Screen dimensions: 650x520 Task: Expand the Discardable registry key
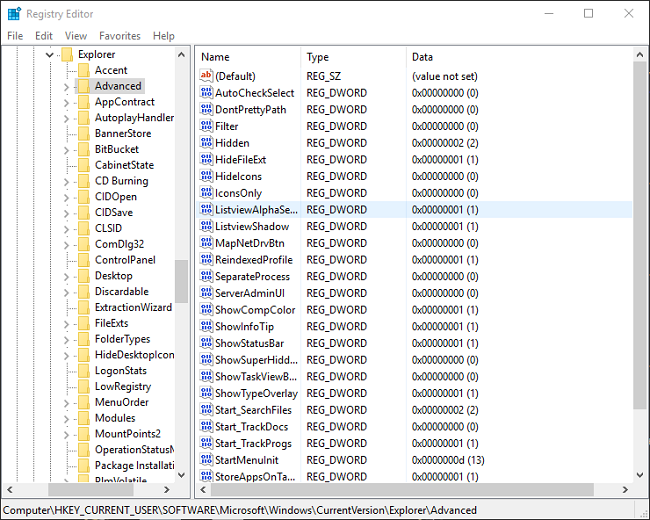click(x=67, y=292)
